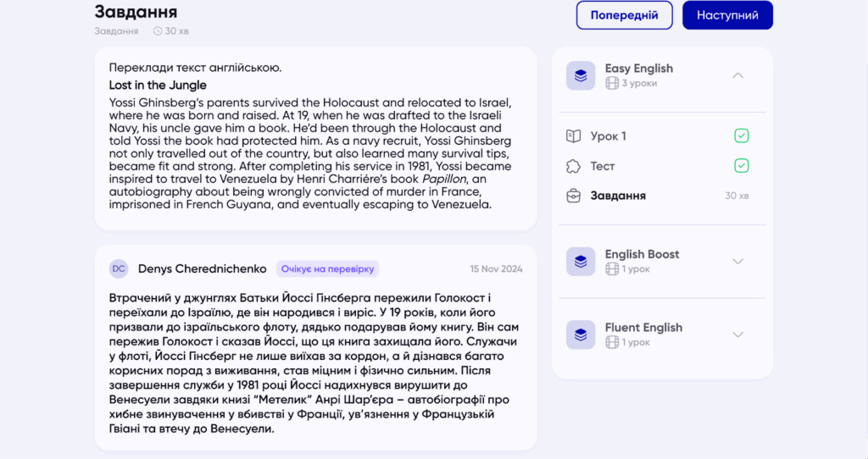Go to the previous task with Попередній

coord(624,15)
